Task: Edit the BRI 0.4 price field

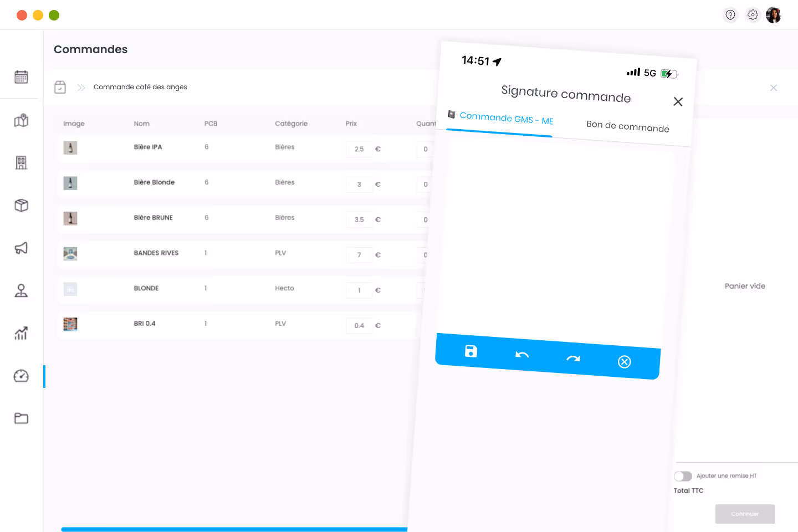Action: click(x=359, y=326)
